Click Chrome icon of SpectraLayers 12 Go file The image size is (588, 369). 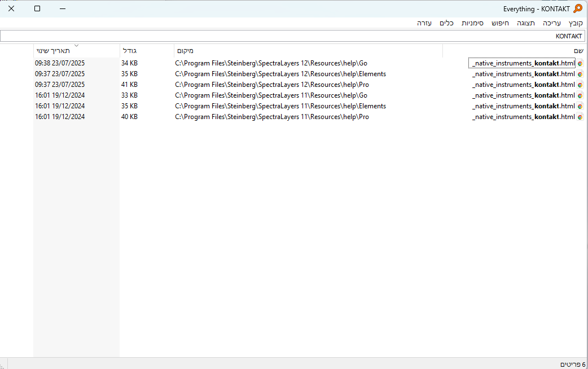[580, 63]
